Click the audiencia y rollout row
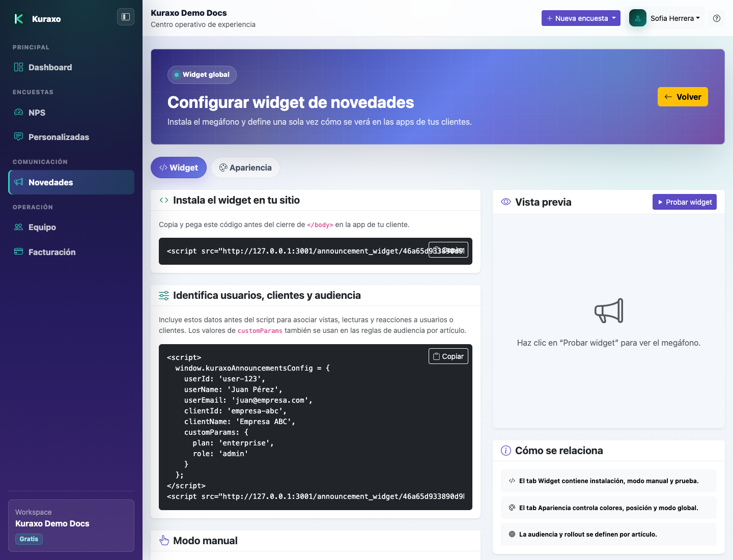Image resolution: width=733 pixels, height=560 pixels. pos(609,535)
